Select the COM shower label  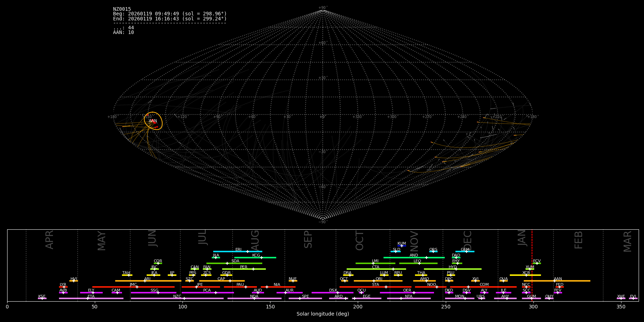pyautogui.click(x=484, y=285)
